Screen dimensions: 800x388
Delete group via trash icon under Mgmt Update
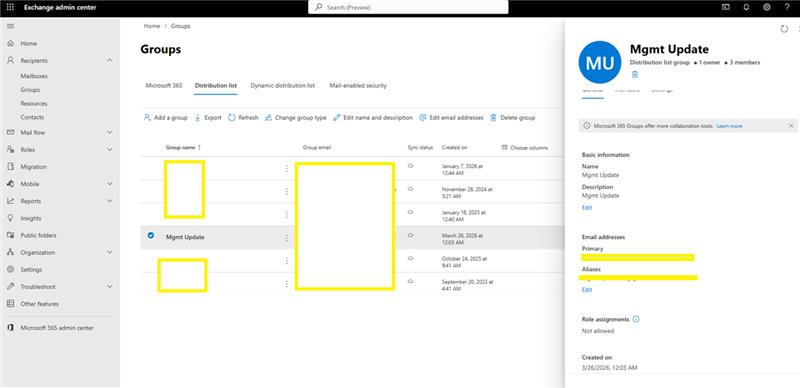click(x=635, y=75)
